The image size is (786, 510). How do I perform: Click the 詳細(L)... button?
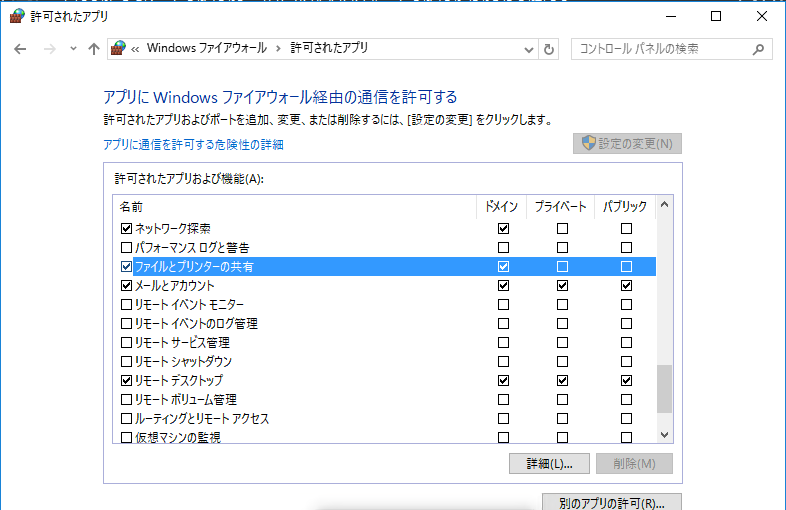549,463
